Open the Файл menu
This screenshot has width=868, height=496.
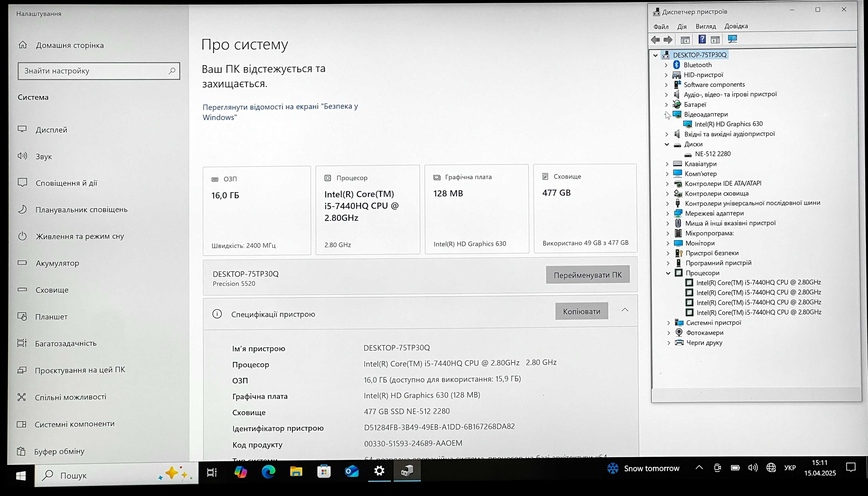pos(661,27)
